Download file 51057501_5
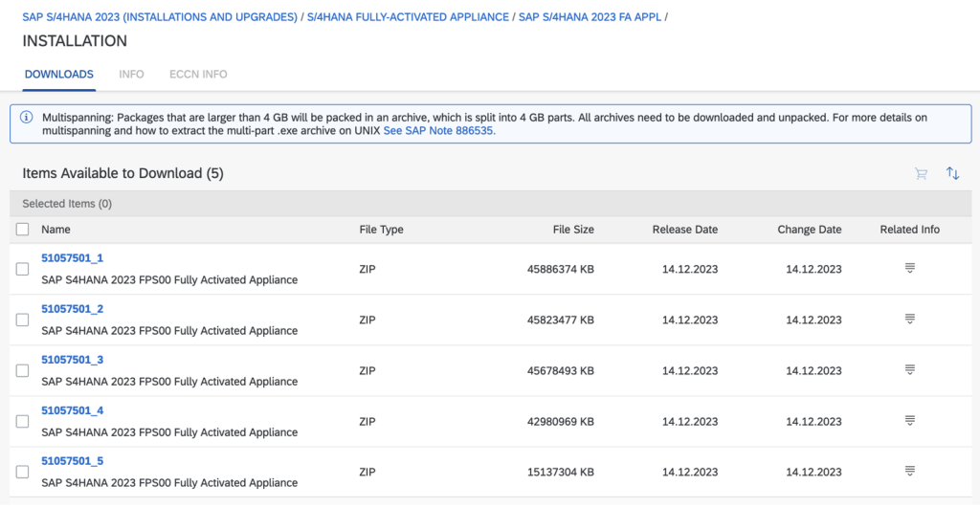Image resolution: width=980 pixels, height=508 pixels. pos(73,461)
